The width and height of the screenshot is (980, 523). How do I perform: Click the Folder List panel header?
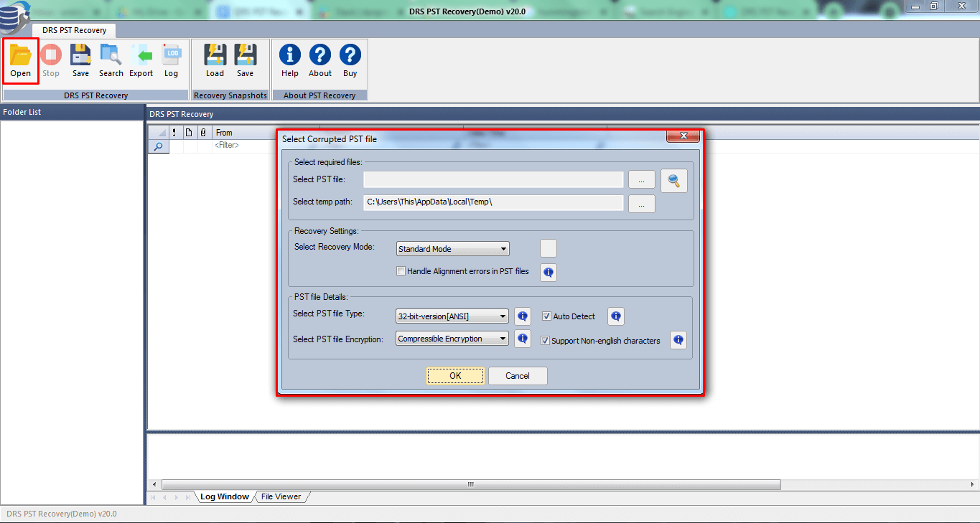(x=72, y=112)
